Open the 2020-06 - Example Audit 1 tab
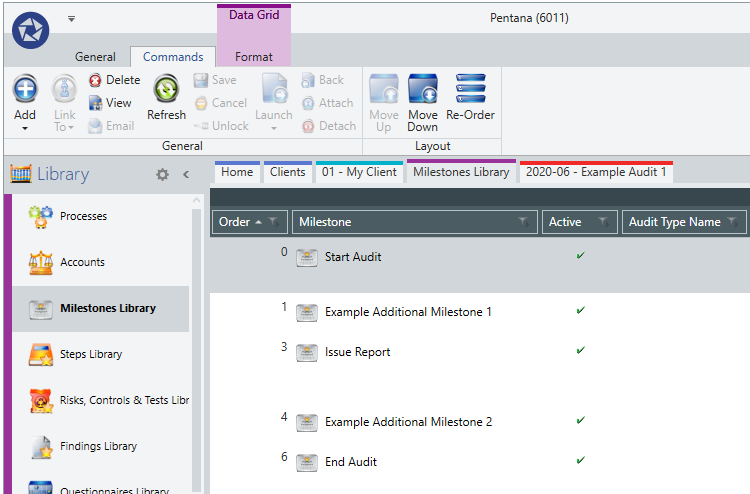Screen dimensions: 750x494 pyautogui.click(x=596, y=172)
